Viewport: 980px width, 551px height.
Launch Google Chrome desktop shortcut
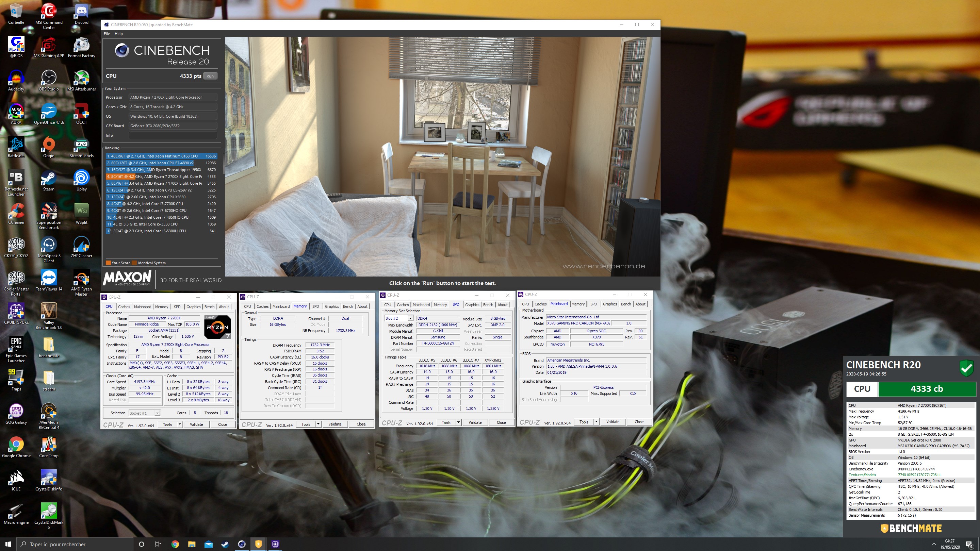(16, 447)
